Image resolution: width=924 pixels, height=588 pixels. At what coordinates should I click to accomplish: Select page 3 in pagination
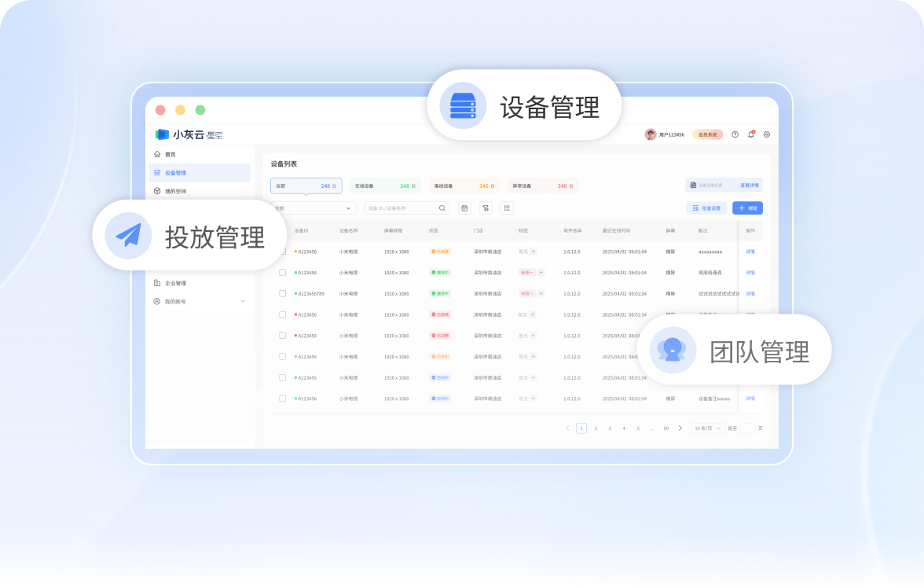(609, 428)
